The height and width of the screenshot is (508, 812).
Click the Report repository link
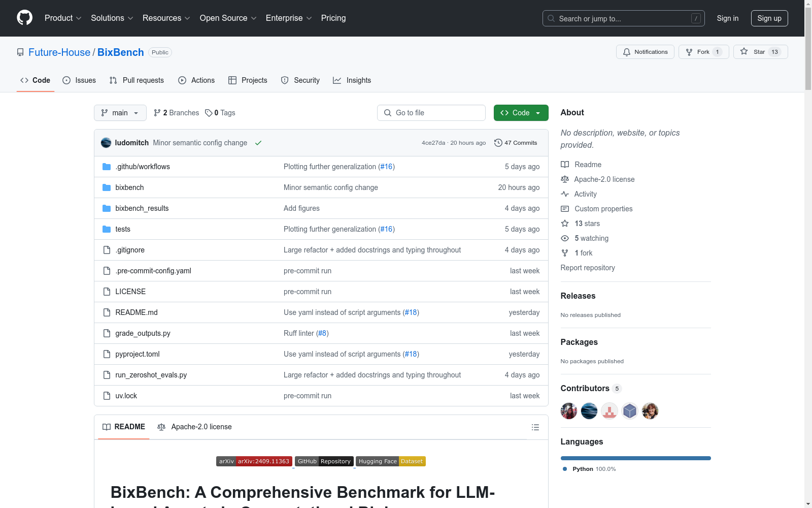coord(588,268)
